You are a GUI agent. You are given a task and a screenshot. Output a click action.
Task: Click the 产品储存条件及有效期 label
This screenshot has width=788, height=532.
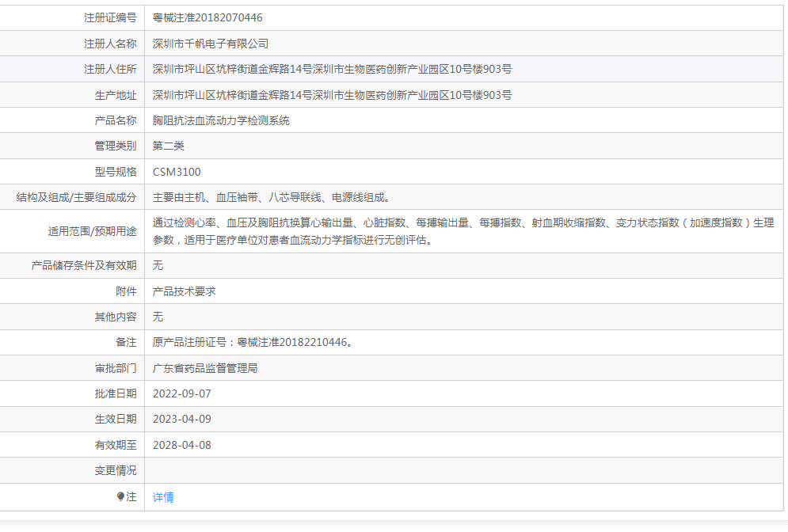(x=84, y=265)
